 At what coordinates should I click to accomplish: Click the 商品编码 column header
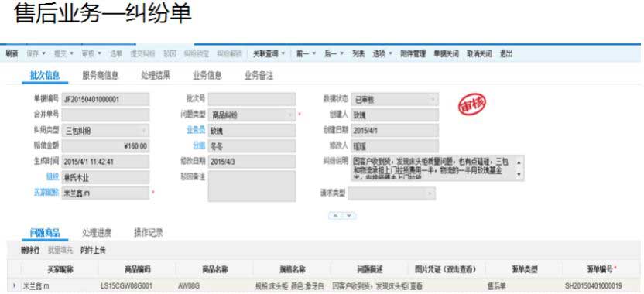click(138, 270)
